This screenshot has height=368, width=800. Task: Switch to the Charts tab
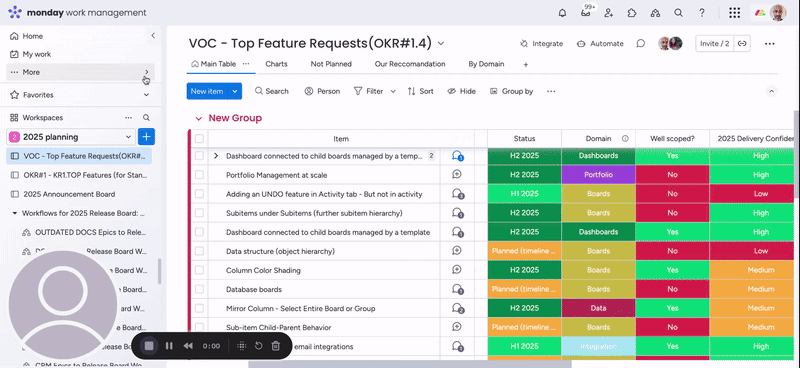[x=276, y=64]
